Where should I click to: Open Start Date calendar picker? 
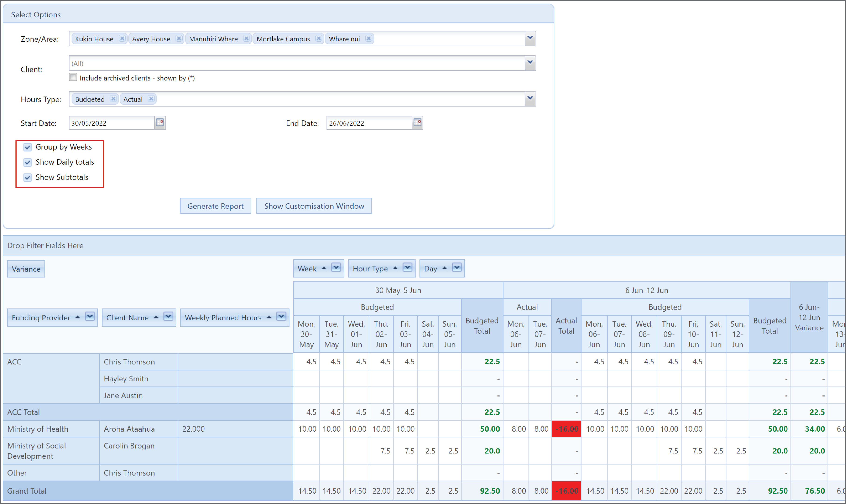(x=160, y=123)
